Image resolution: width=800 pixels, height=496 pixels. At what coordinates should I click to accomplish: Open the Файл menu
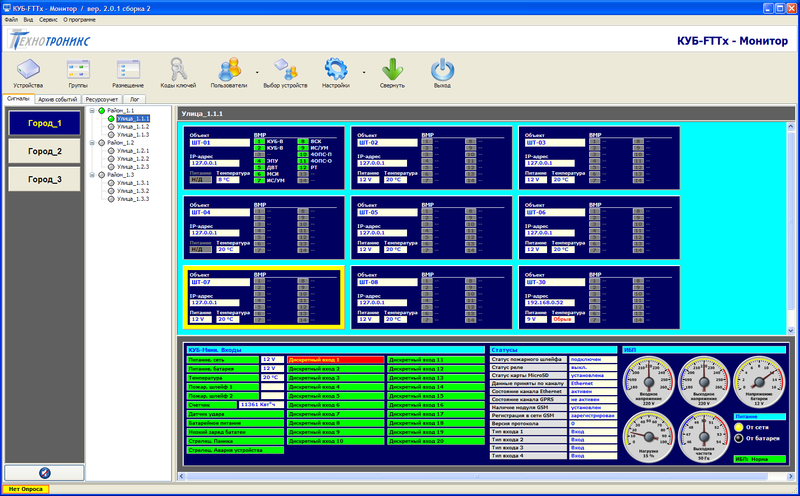pyautogui.click(x=11, y=20)
